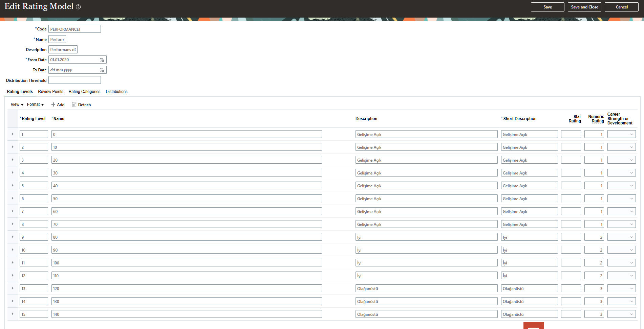This screenshot has width=644, height=329.
Task: Open the View menu dropdown
Action: [17, 104]
